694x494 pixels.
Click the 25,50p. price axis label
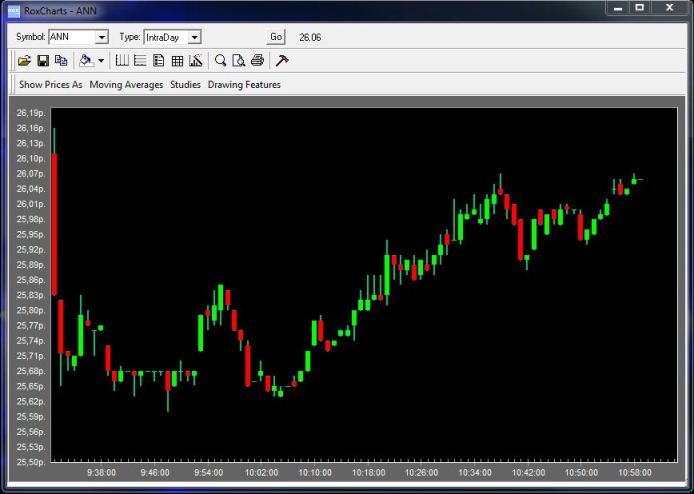coord(31,462)
